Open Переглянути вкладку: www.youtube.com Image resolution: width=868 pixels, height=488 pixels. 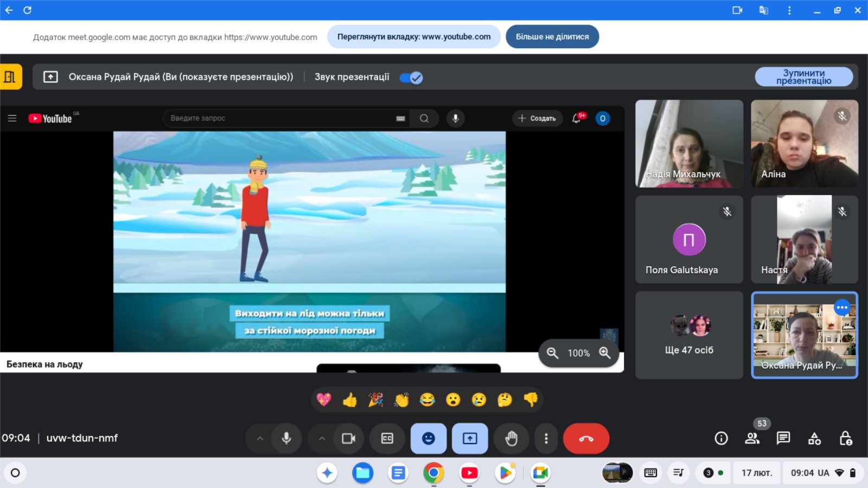pyautogui.click(x=414, y=37)
